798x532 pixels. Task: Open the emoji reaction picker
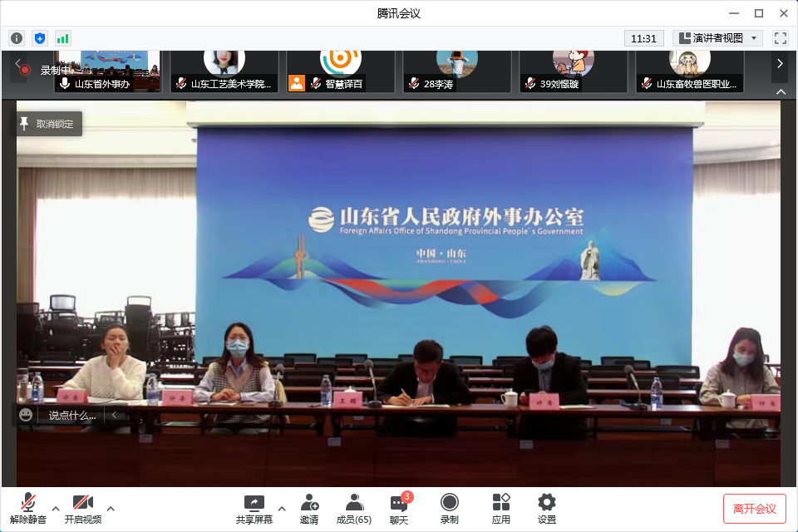[26, 415]
